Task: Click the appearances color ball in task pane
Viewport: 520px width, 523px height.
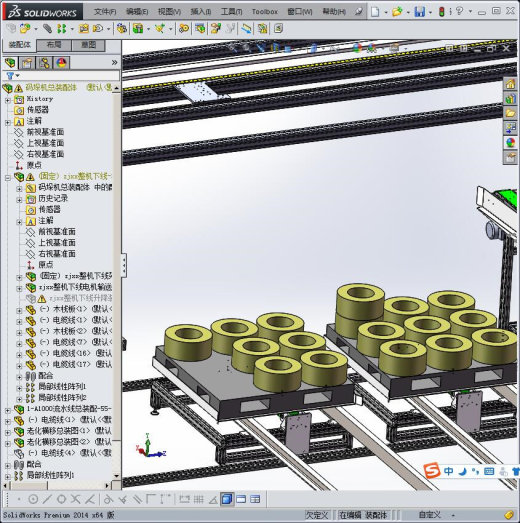Action: coord(510,142)
